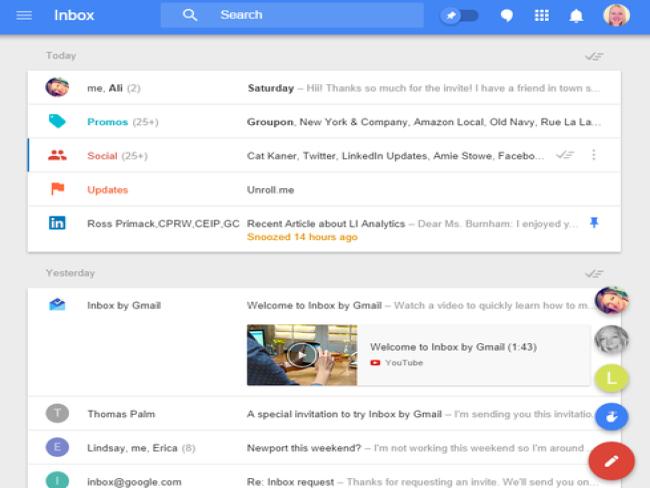Open Social bundle more options menu
Screen dimensions: 650x488
[x=594, y=155]
